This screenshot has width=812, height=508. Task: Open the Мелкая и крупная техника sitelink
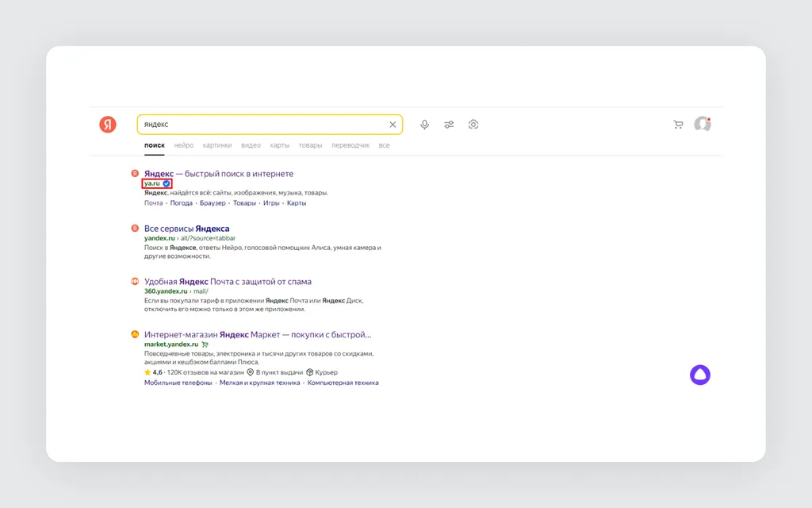(259, 383)
